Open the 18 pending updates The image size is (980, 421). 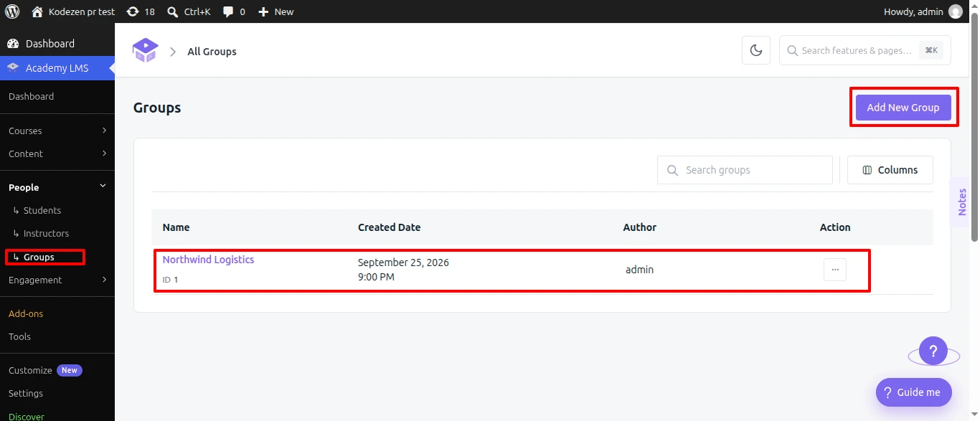click(140, 11)
